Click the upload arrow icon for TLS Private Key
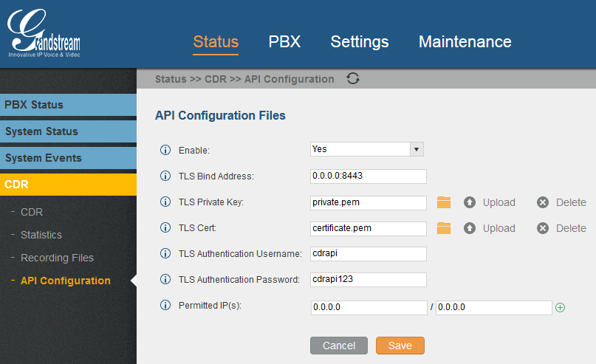Image resolution: width=596 pixels, height=364 pixels. [469, 202]
